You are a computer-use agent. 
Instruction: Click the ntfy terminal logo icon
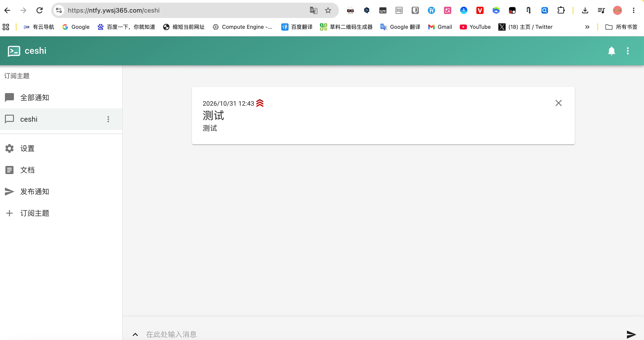tap(14, 51)
